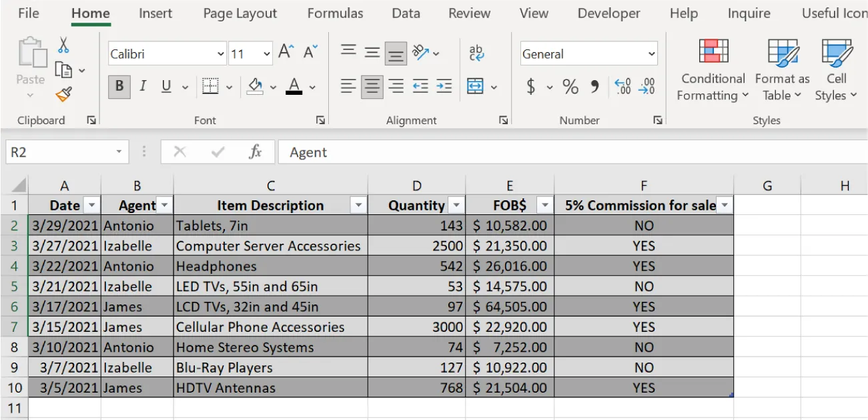This screenshot has height=420, width=868.
Task: Select the Italic formatting icon
Action: coord(142,87)
